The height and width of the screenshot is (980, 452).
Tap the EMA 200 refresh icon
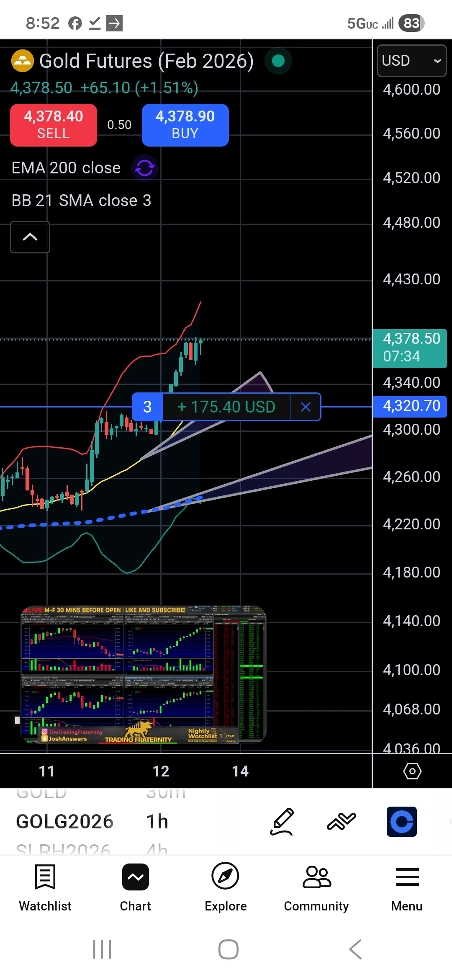(x=145, y=168)
